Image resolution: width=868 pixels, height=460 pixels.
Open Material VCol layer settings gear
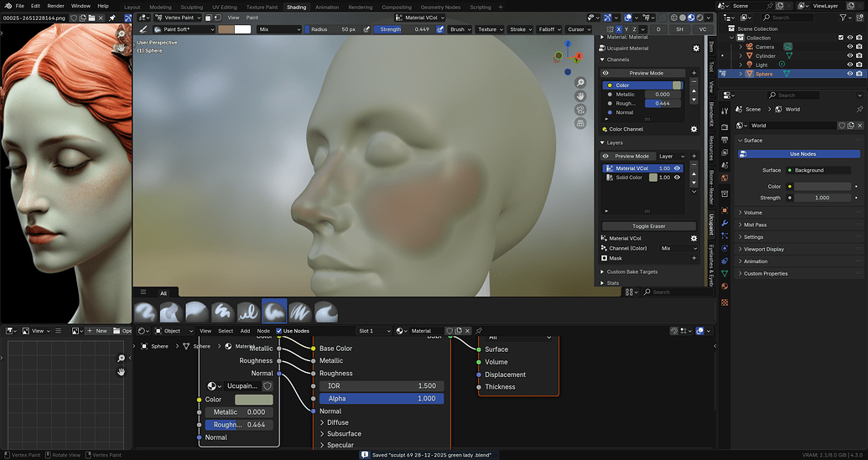click(x=694, y=238)
